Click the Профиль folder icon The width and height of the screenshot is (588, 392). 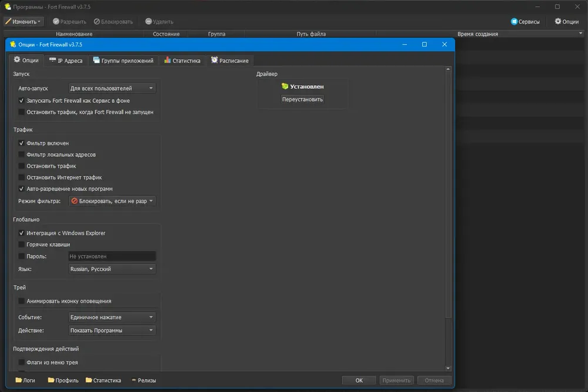pyautogui.click(x=51, y=380)
